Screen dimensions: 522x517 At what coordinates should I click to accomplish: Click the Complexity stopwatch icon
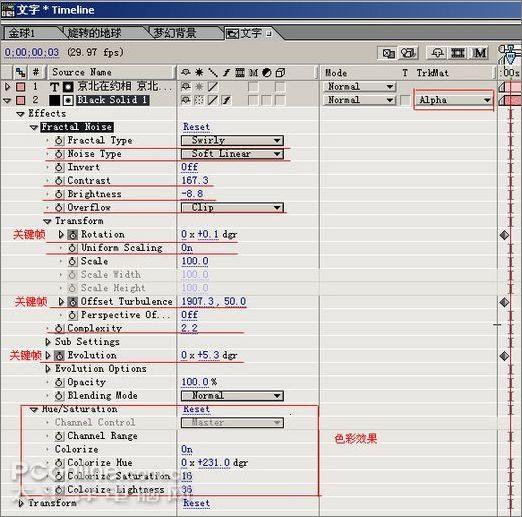click(x=59, y=329)
